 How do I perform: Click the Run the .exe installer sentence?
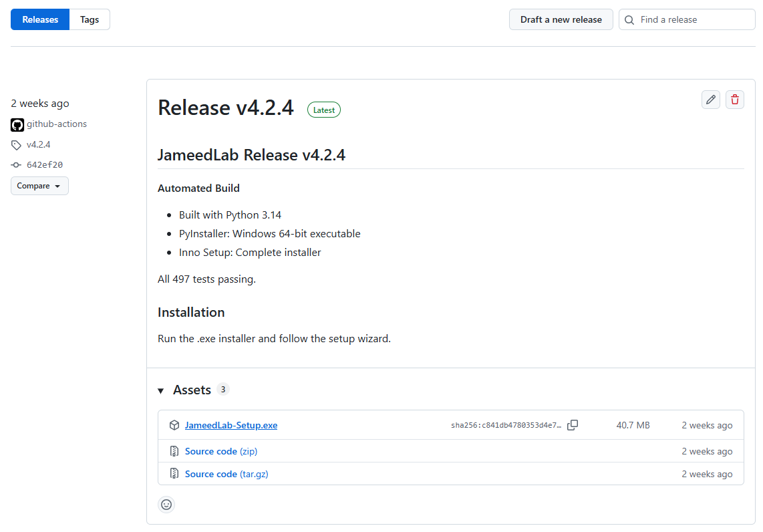tap(275, 338)
